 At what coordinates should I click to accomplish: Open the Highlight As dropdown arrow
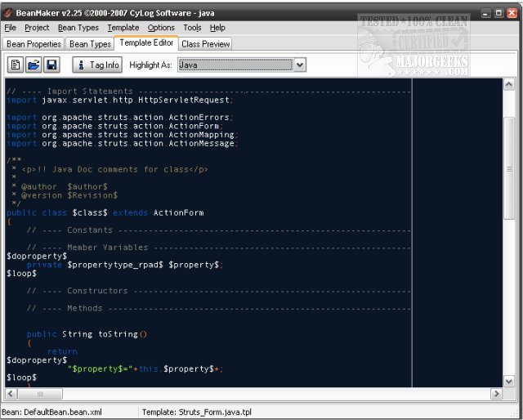[300, 65]
